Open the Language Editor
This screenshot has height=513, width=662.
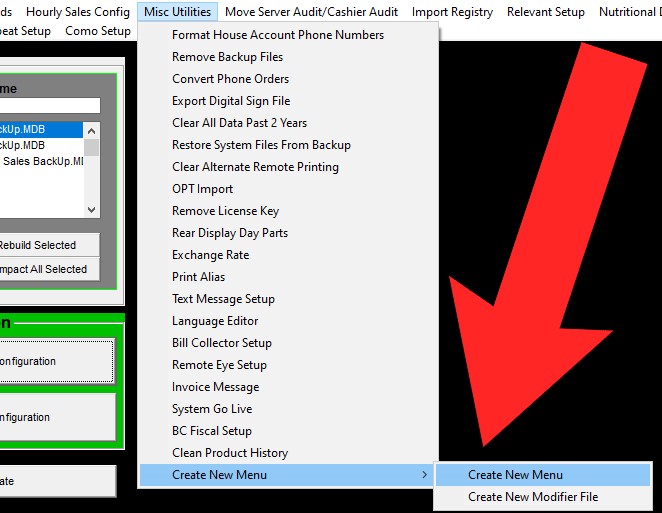pyautogui.click(x=215, y=321)
